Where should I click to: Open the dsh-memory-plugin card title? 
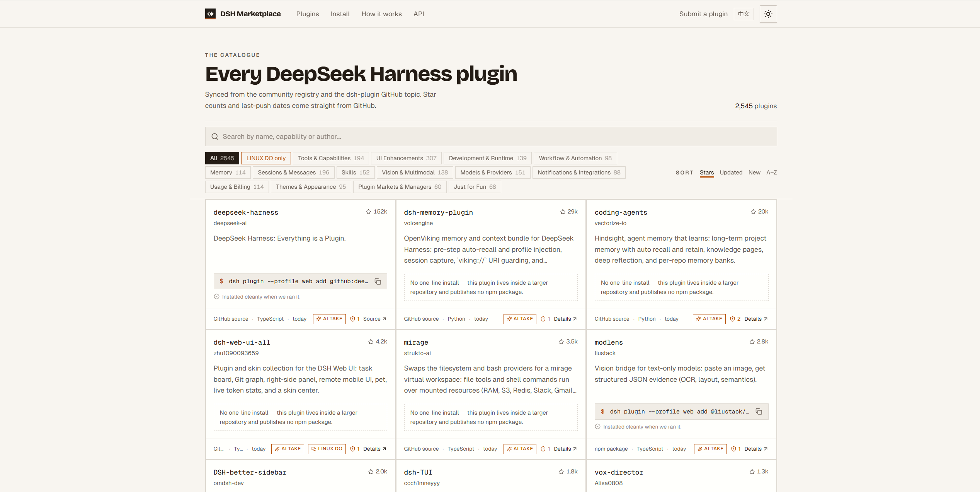point(438,212)
